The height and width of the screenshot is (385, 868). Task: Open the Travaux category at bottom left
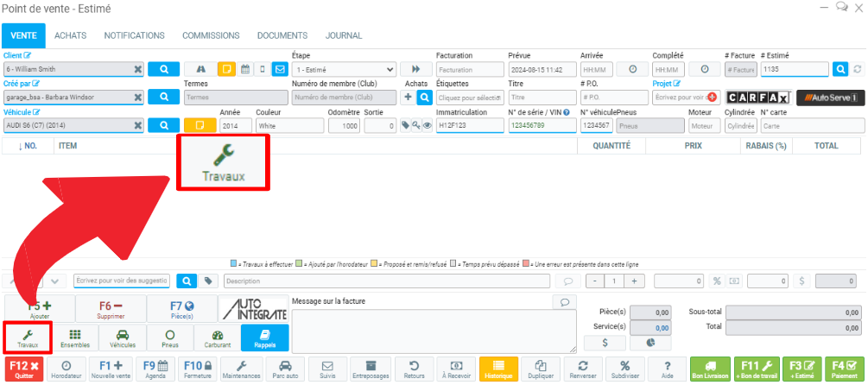click(x=28, y=337)
